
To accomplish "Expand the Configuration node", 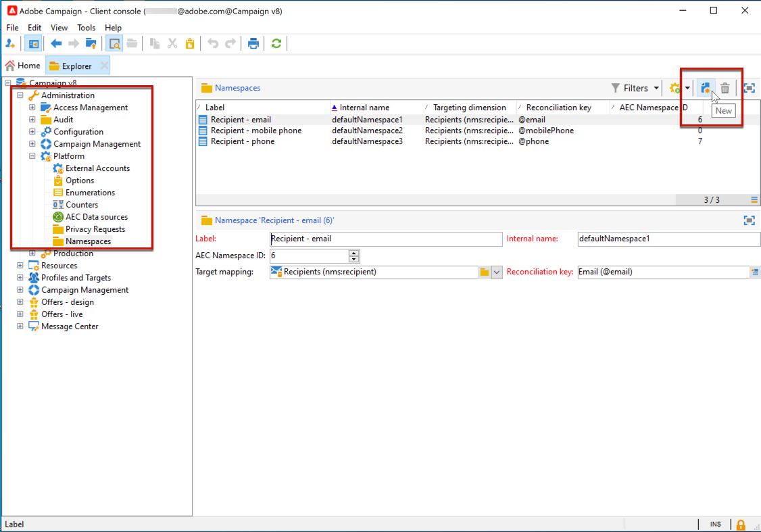I will pos(32,132).
